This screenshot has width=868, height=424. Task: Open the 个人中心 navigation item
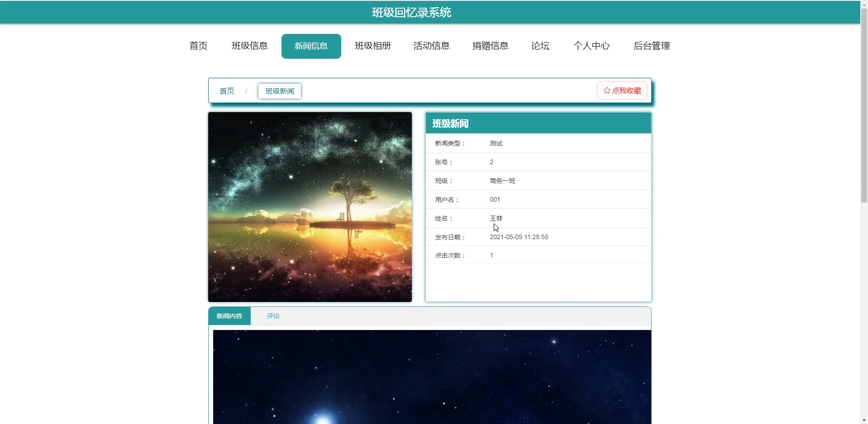tap(591, 46)
